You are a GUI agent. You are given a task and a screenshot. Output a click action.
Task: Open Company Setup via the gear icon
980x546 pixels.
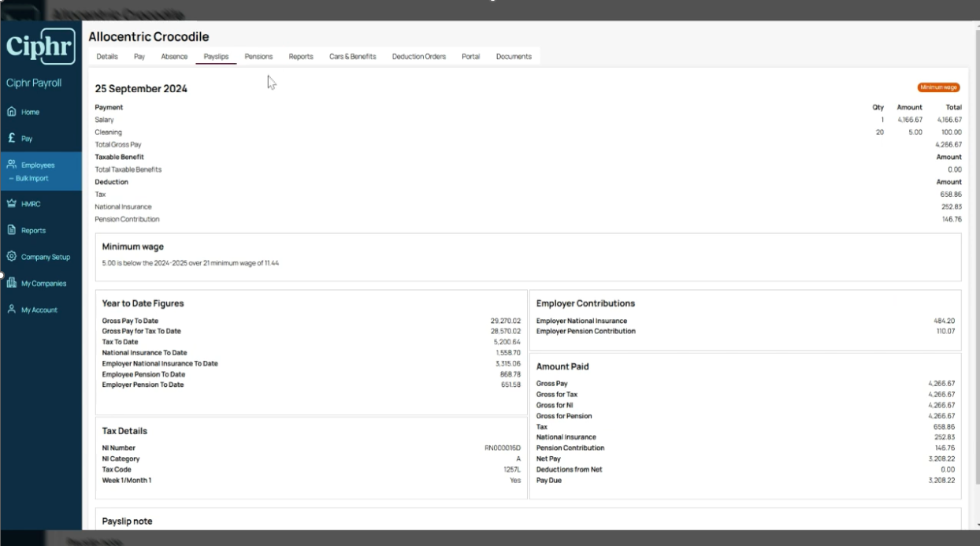coord(11,256)
